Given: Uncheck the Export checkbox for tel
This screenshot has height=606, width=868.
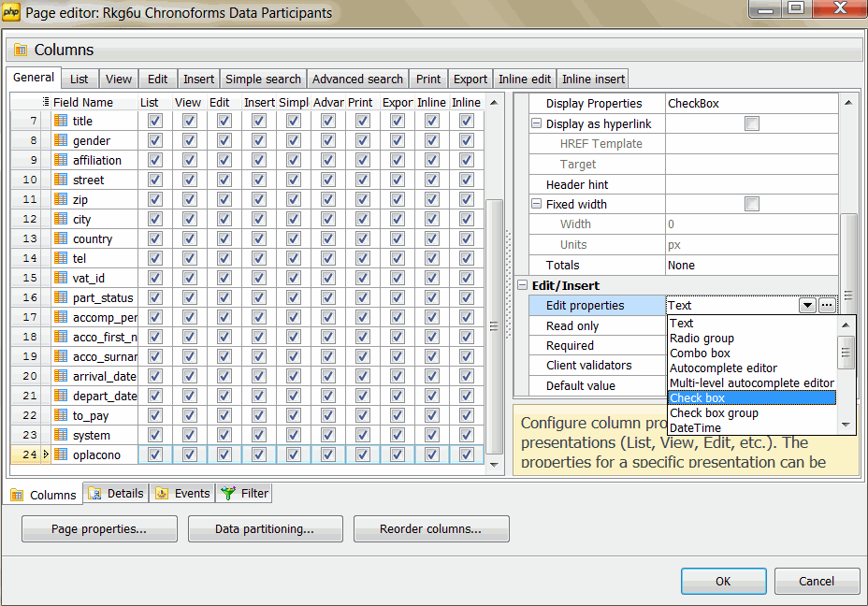Looking at the screenshot, I should (x=398, y=258).
